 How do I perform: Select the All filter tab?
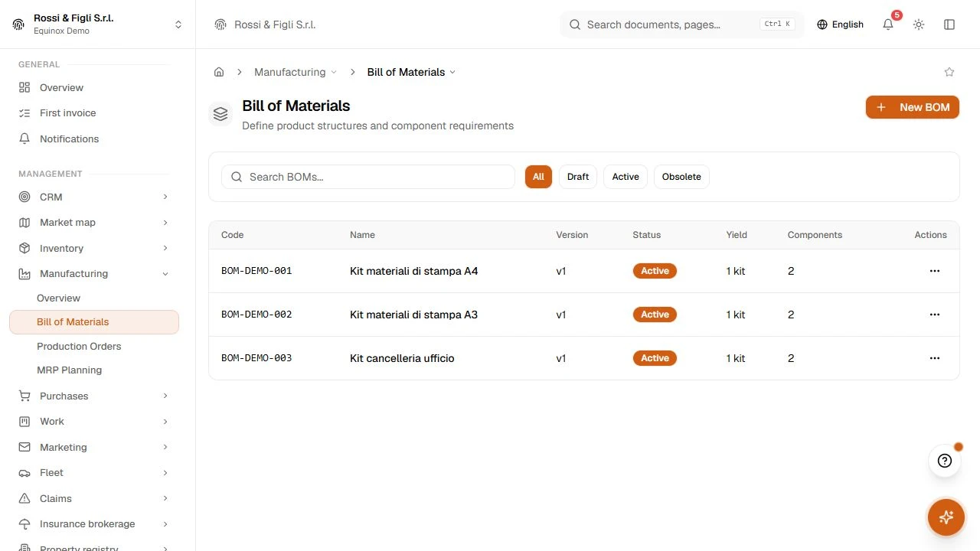[538, 177]
